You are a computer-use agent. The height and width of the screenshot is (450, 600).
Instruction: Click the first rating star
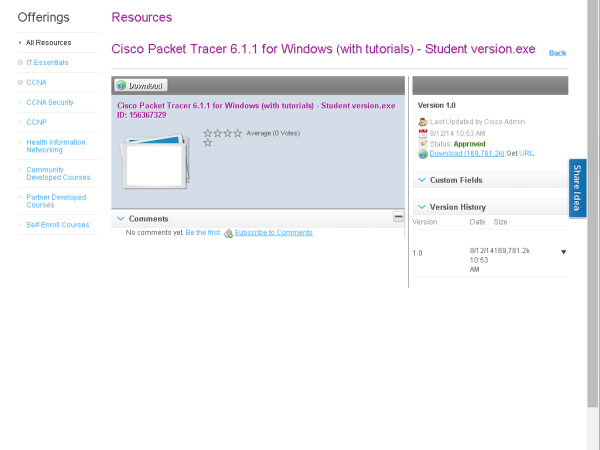pyautogui.click(x=208, y=132)
